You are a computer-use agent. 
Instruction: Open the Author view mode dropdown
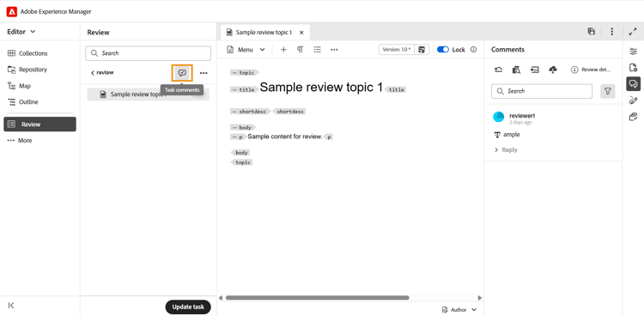click(459, 310)
